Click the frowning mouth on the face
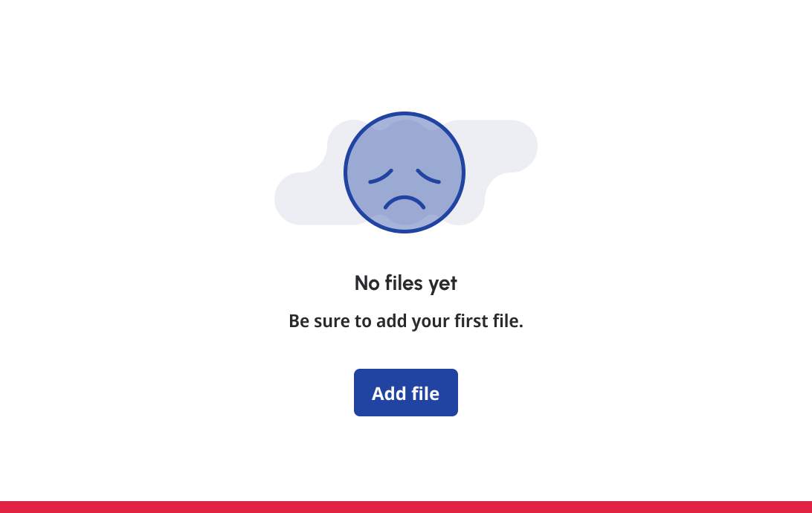This screenshot has width=812, height=513. [x=405, y=202]
